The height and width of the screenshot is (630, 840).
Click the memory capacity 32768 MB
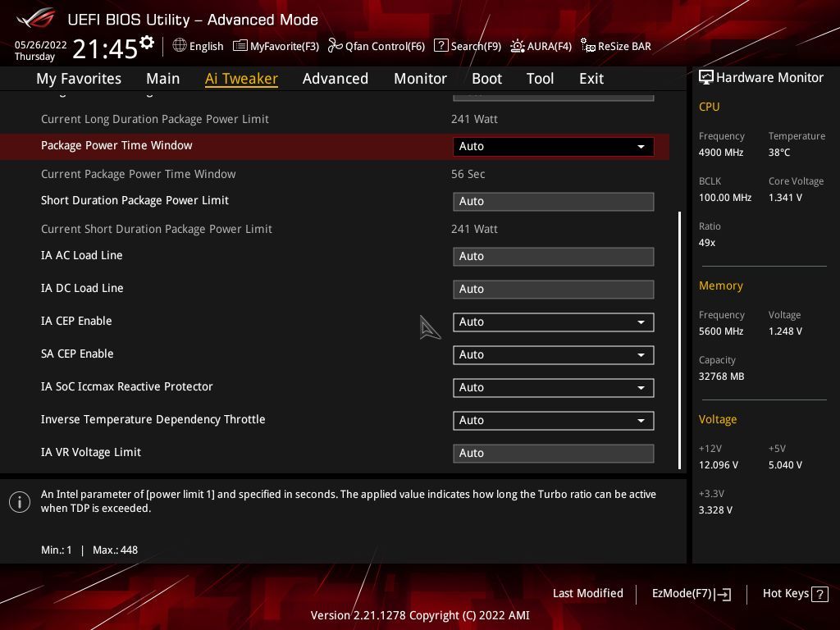click(721, 377)
